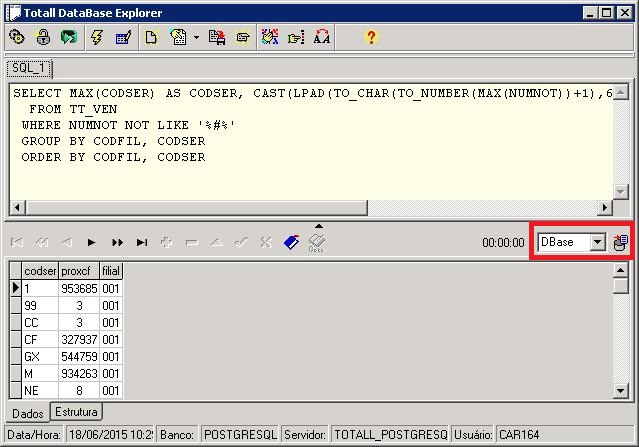This screenshot has height=447, width=639.
Task: Click the row selector of first record
Action: (x=15, y=288)
